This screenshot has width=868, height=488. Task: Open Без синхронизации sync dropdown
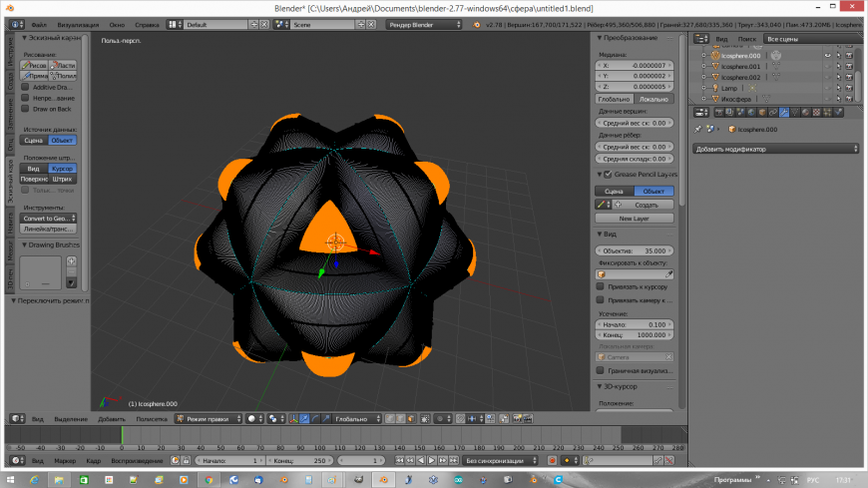(500, 460)
